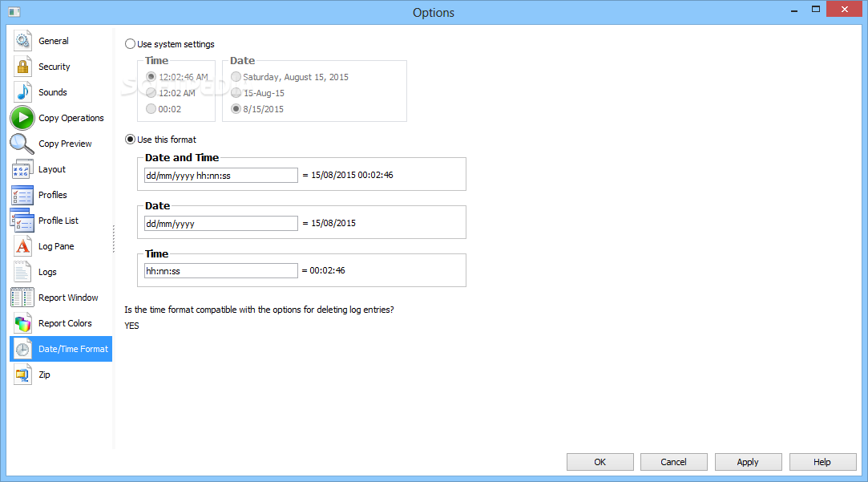The width and height of the screenshot is (868, 482).
Task: Select Report Window category label
Action: point(68,298)
